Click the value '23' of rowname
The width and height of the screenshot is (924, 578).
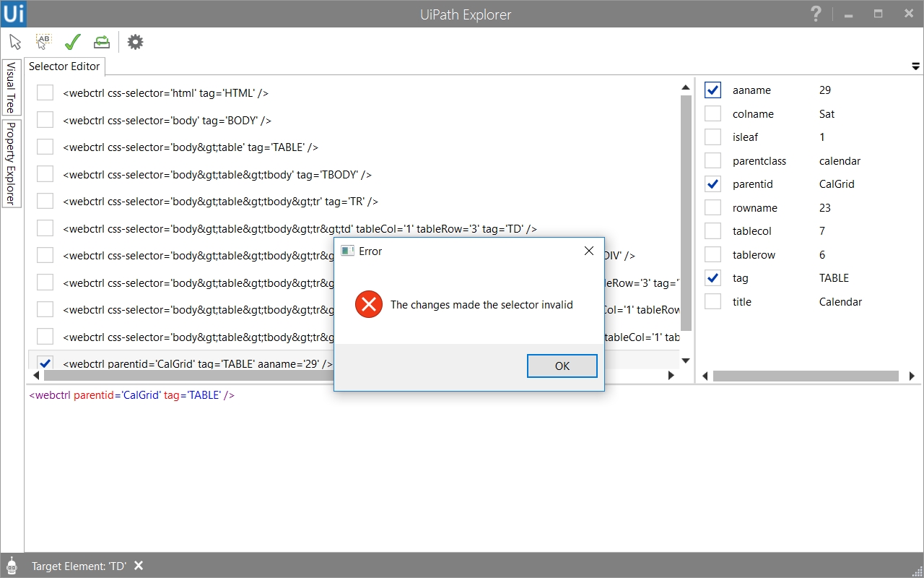click(825, 207)
